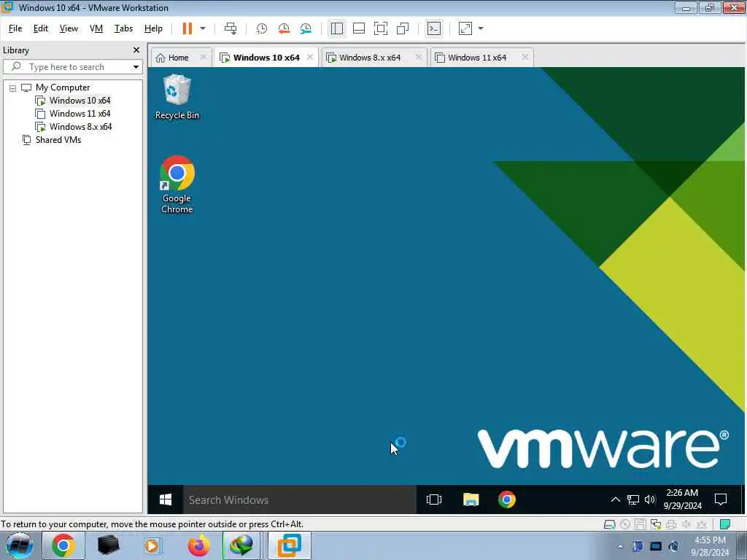Image resolution: width=747 pixels, height=560 pixels.
Task: Open Task View in the guest taskbar
Action: click(x=434, y=499)
